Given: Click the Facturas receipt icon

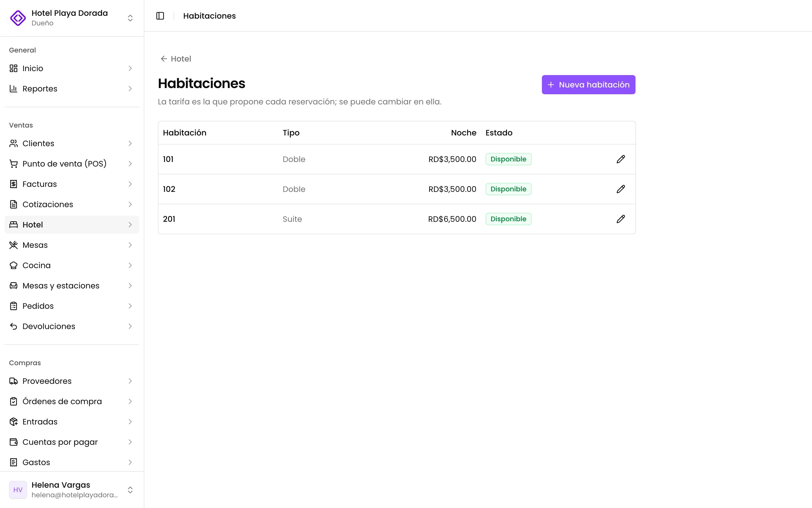Looking at the screenshot, I should [x=14, y=184].
